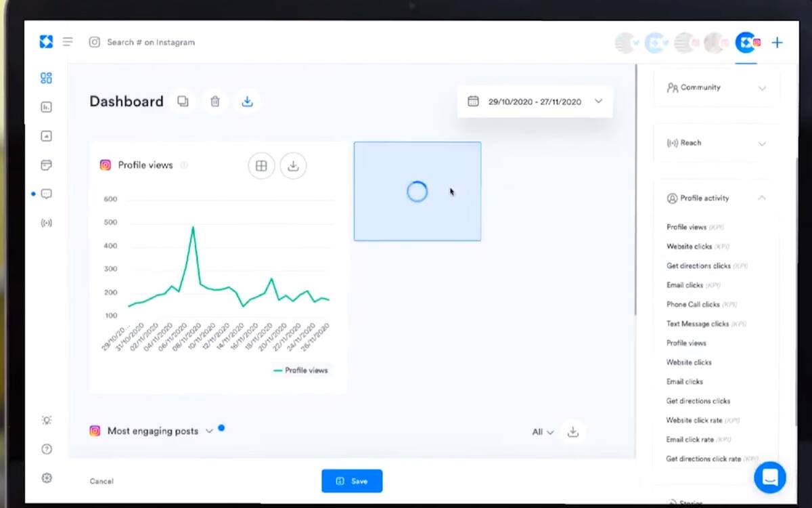Screen dimensions: 812x508
Task: Expand the Reach section
Action: 717,143
